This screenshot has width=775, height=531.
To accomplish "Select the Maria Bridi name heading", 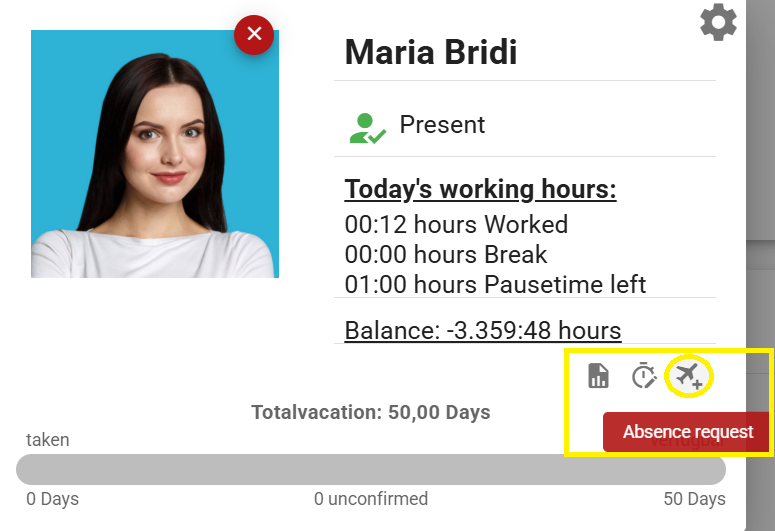I will (x=431, y=52).
